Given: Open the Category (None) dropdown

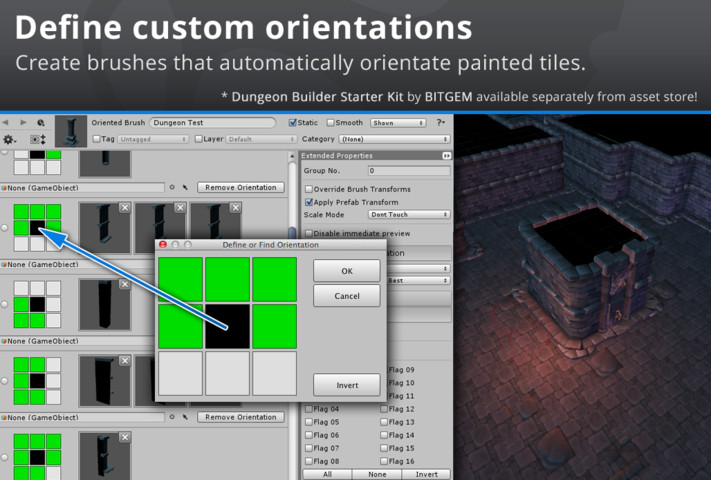Looking at the screenshot, I should click(394, 139).
